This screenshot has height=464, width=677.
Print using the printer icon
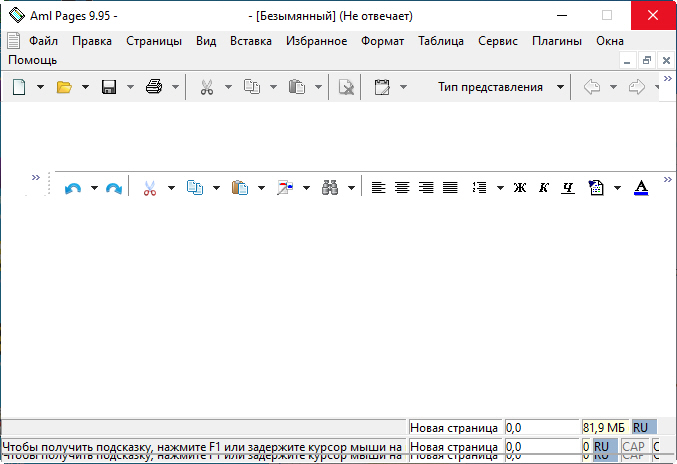[154, 87]
